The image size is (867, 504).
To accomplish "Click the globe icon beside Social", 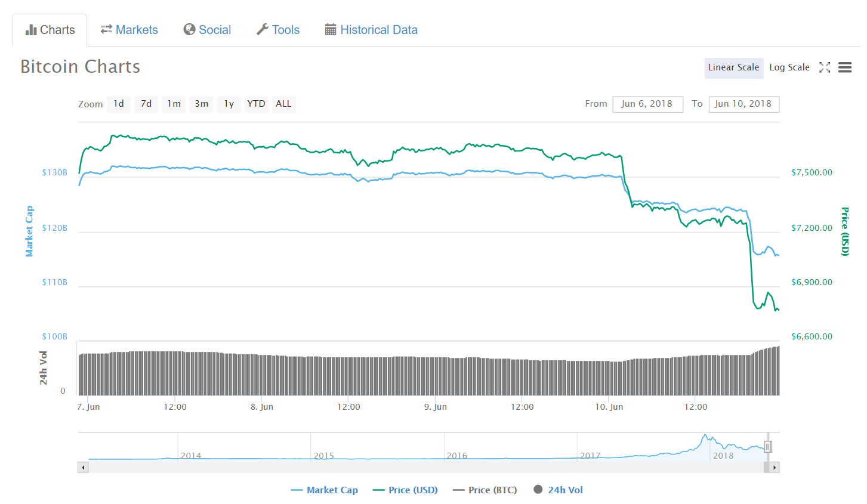I will (189, 29).
